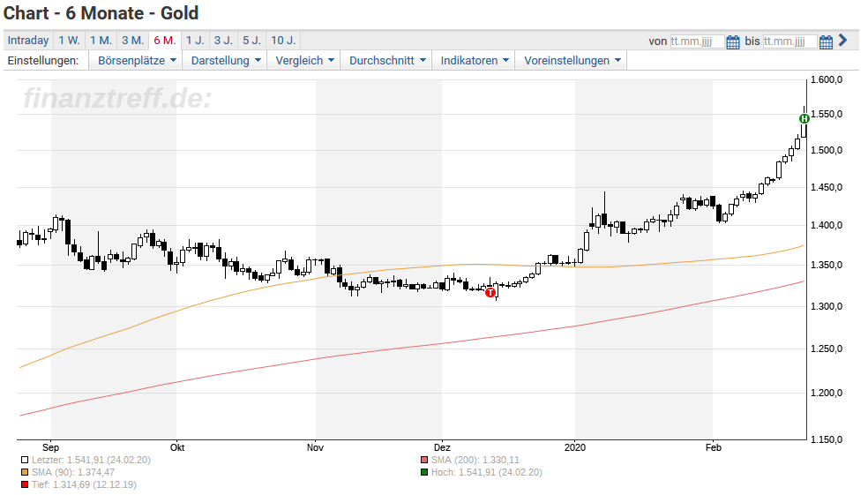Click the 1.150,0 y-axis label
Image resolution: width=868 pixels, height=495 pixels.
(827, 439)
